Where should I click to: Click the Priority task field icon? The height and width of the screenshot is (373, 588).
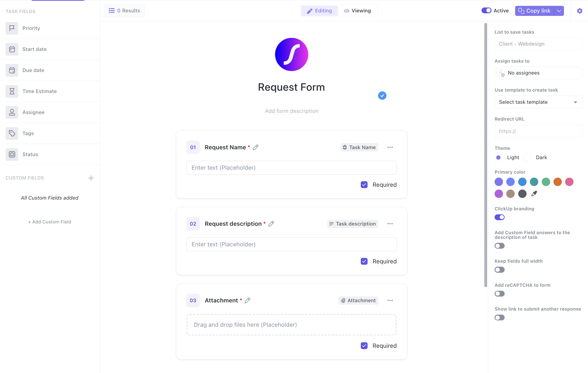click(12, 28)
